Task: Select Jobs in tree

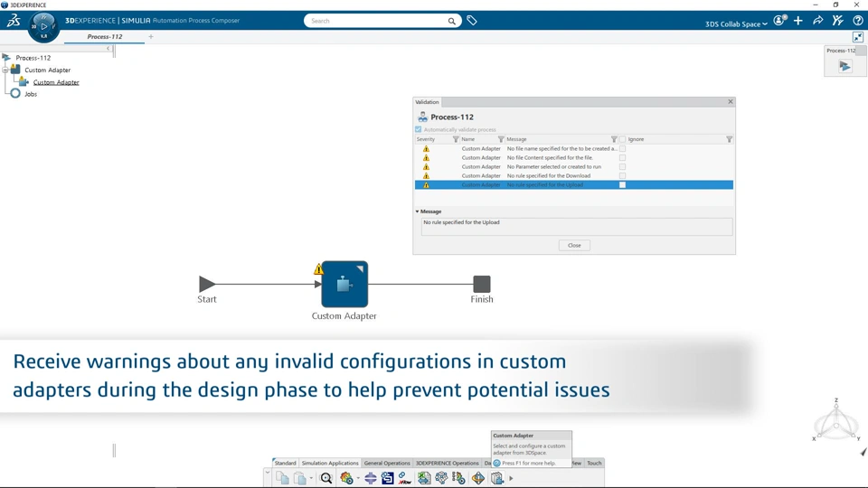Action: 31,94
